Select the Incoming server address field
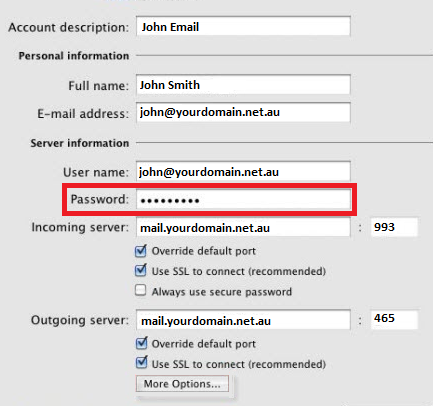 tap(243, 227)
